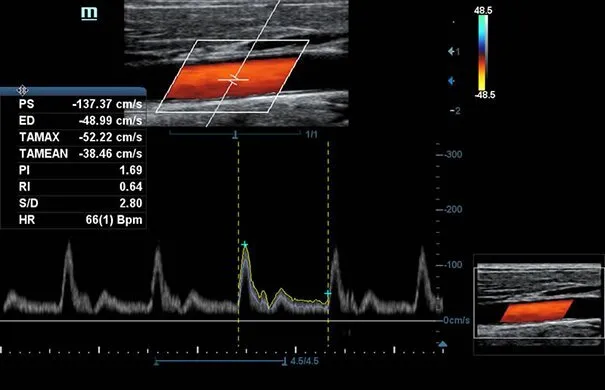This screenshot has width=605, height=390.
Task: Click the blue baseline triangle marker
Action: [x=443, y=344]
